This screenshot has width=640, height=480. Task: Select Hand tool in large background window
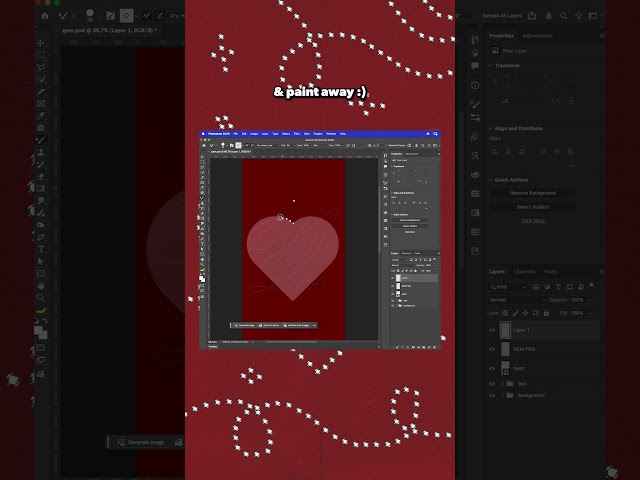(x=41, y=285)
